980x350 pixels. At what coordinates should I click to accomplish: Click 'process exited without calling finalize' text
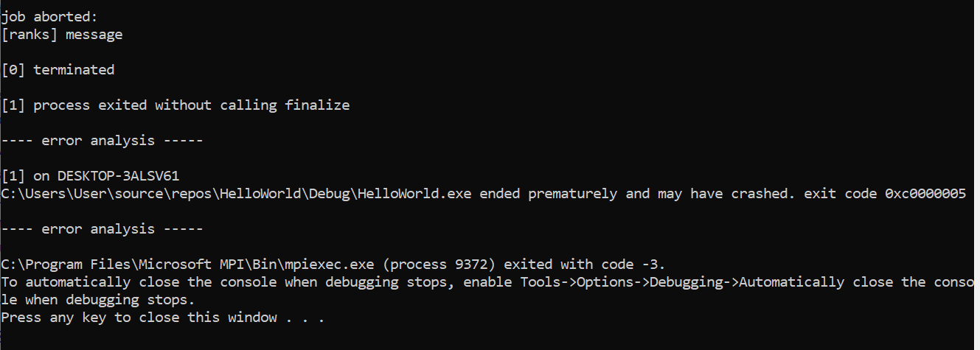pyautogui.click(x=192, y=105)
